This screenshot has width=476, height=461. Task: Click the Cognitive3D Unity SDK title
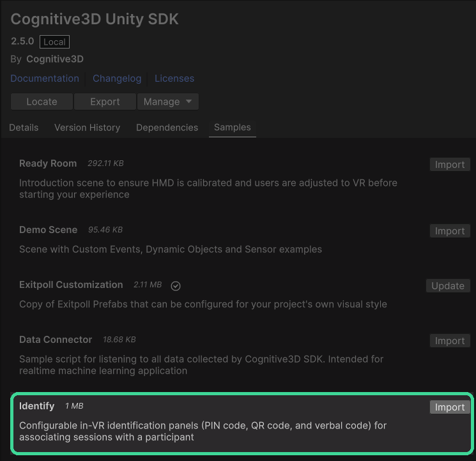[95, 19]
